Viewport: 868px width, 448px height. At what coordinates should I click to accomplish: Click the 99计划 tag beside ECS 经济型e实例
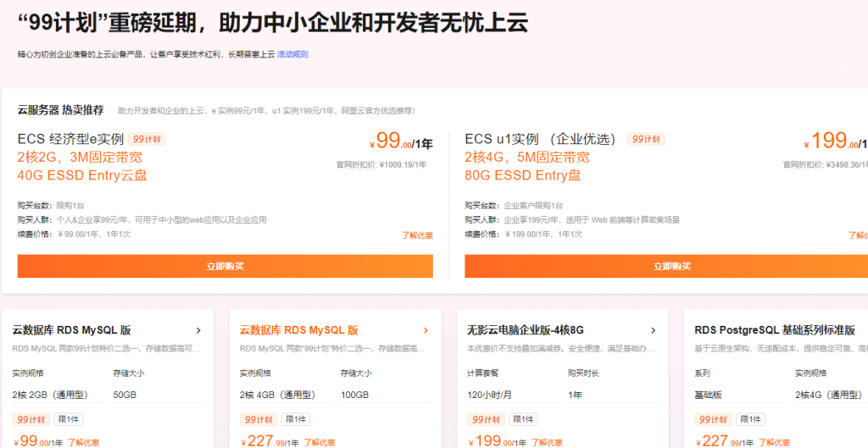(x=147, y=139)
